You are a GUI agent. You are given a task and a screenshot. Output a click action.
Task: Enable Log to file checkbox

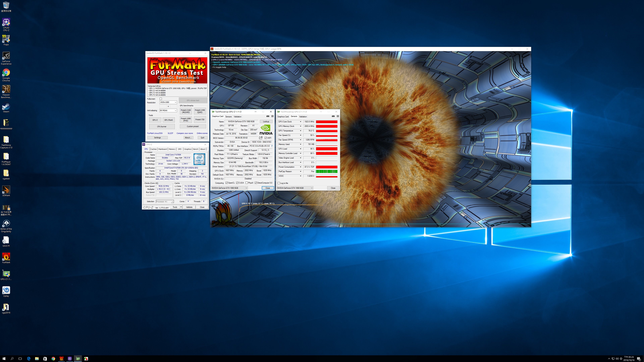[x=279, y=183]
